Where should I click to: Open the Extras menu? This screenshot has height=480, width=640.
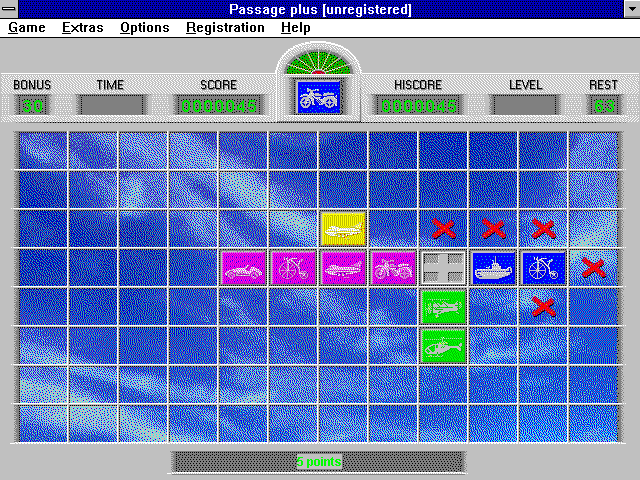pos(82,27)
